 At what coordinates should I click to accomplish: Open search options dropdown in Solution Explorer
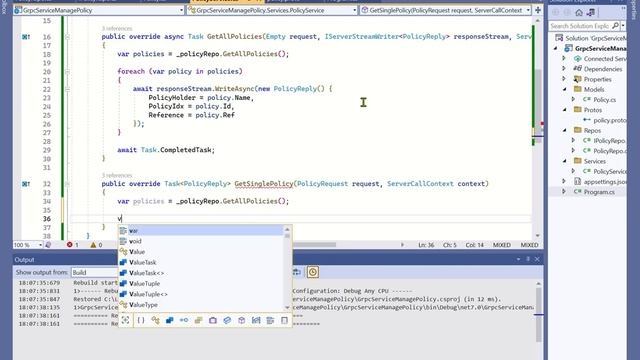click(623, 26)
